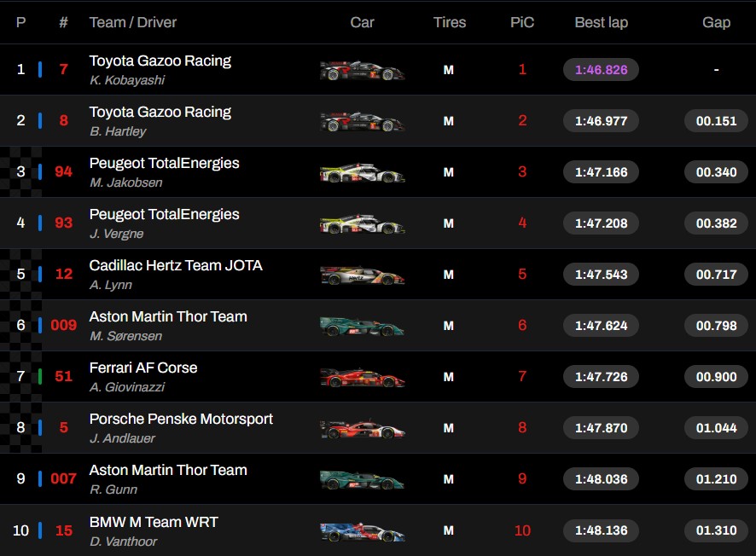Open Ferrari AF Corse team entry
The height and width of the screenshot is (556, 756).
coord(143,368)
